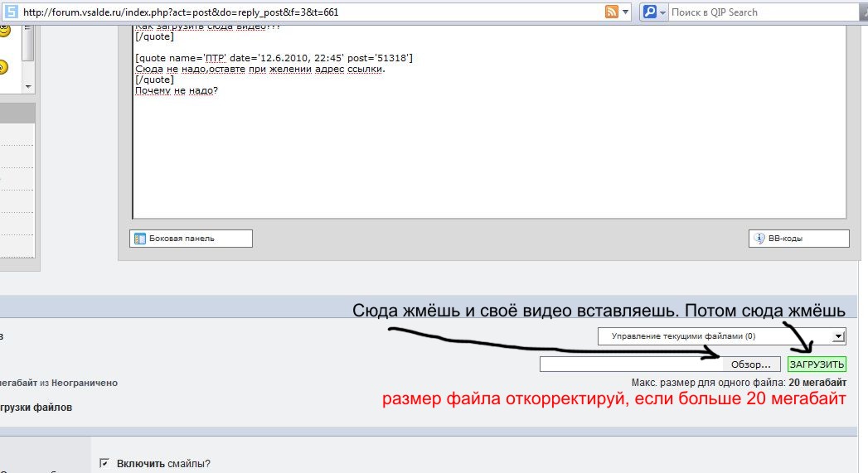This screenshot has width=868, height=473.
Task: Click the orange RSS feed icon
Action: pos(611,12)
